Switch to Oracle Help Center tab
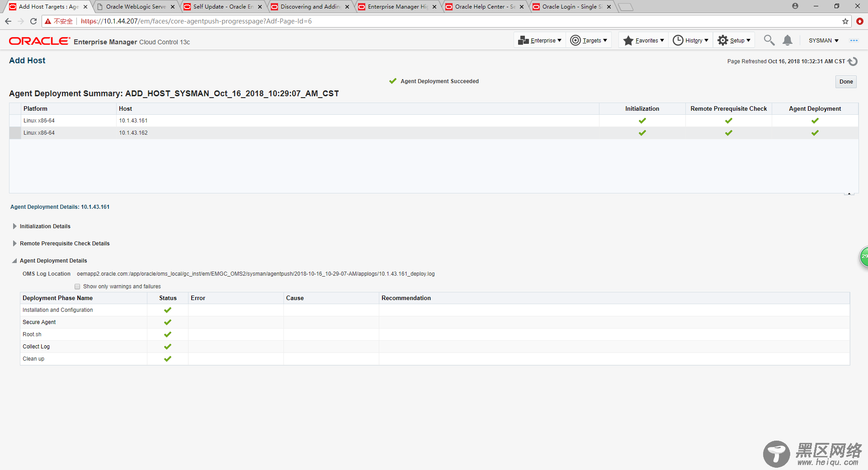 (x=485, y=7)
